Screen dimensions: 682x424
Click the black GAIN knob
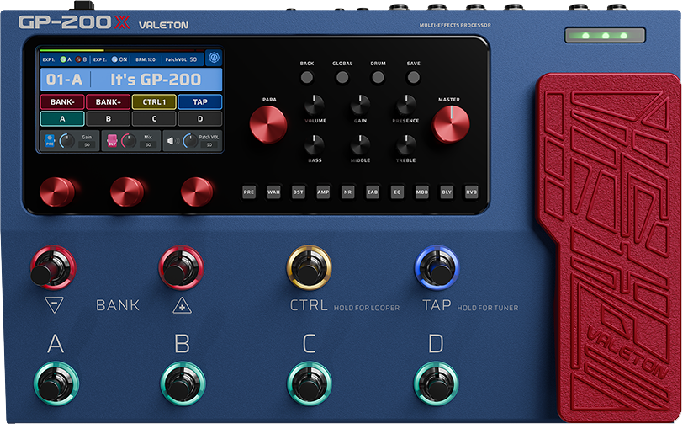tap(360, 106)
